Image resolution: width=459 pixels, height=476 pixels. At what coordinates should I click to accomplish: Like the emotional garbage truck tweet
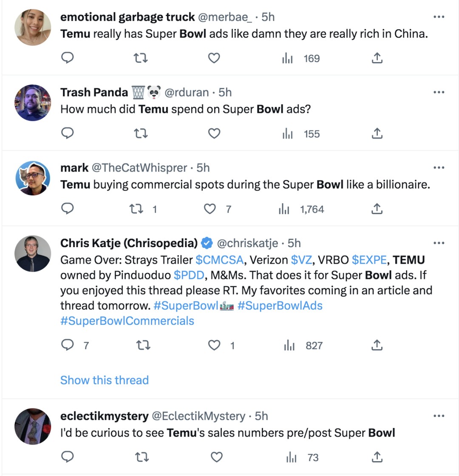[214, 58]
